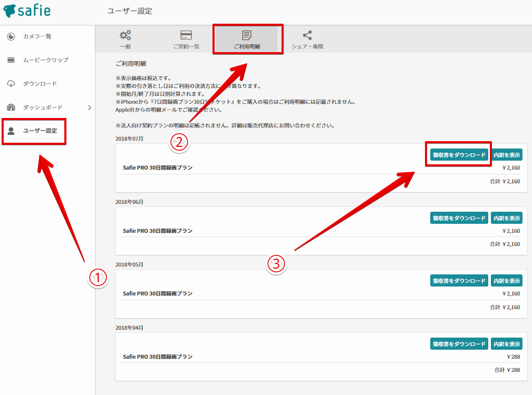
Task: Download receipt for 2018年06月
Action: tap(459, 218)
